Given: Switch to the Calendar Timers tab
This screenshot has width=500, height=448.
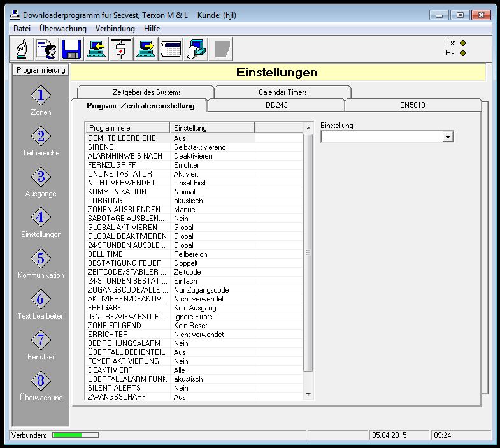Looking at the screenshot, I should coord(282,92).
